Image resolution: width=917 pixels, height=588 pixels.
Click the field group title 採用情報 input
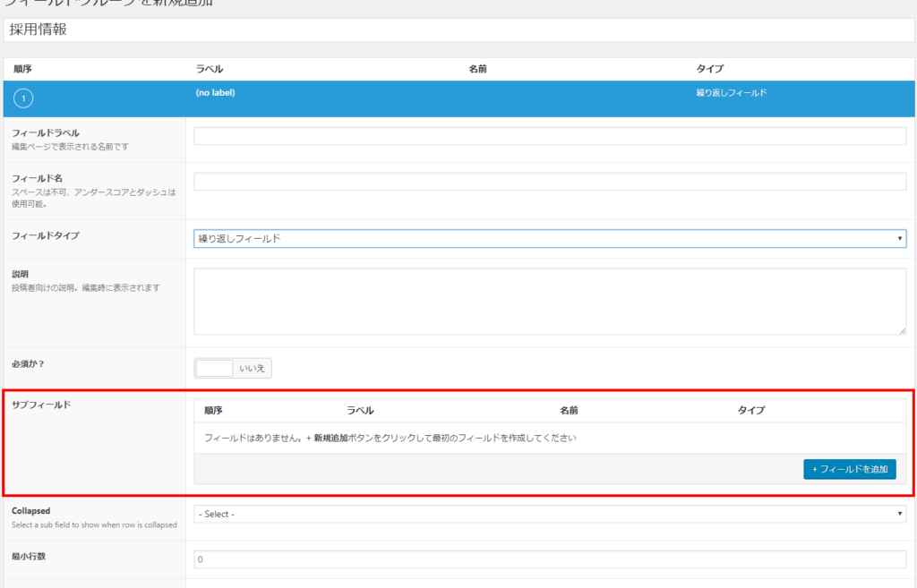pyautogui.click(x=458, y=30)
